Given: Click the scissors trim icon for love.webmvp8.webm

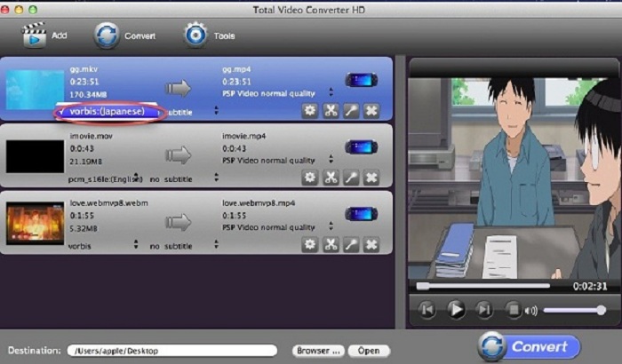Looking at the screenshot, I should [331, 245].
